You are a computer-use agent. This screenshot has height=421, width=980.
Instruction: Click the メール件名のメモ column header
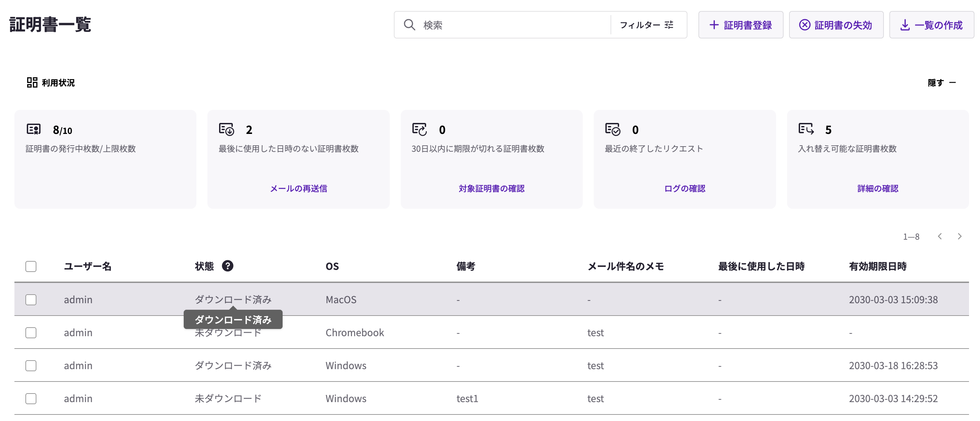(625, 266)
